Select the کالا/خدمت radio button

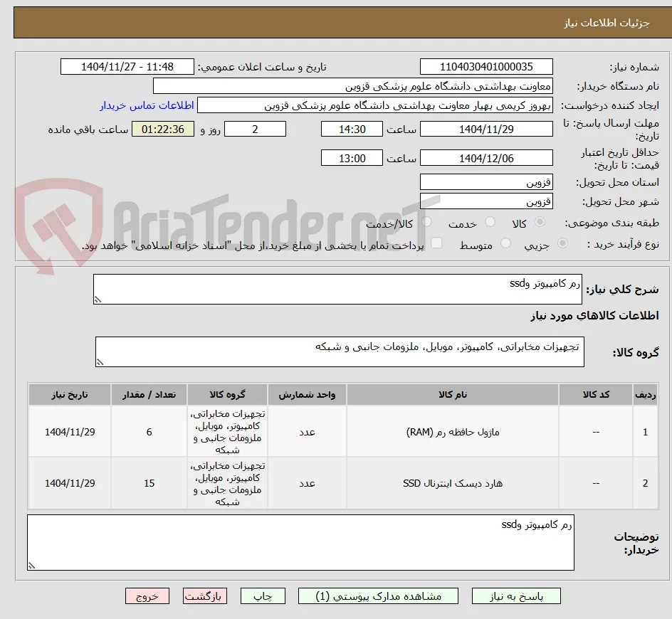pos(426,222)
